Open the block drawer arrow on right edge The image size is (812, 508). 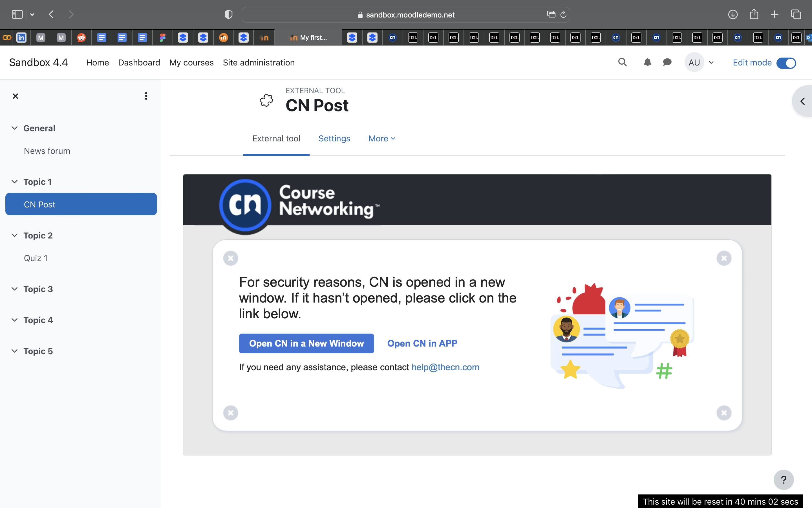(x=803, y=101)
